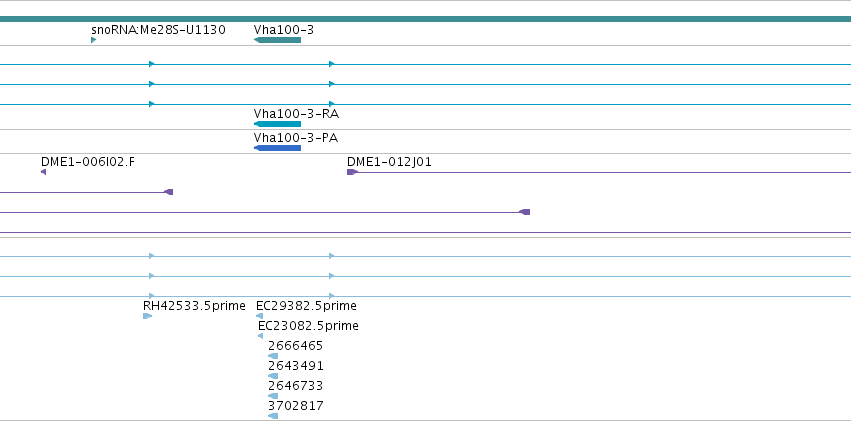The width and height of the screenshot is (851, 421).
Task: Click the 2643491 label text
Action: (296, 366)
